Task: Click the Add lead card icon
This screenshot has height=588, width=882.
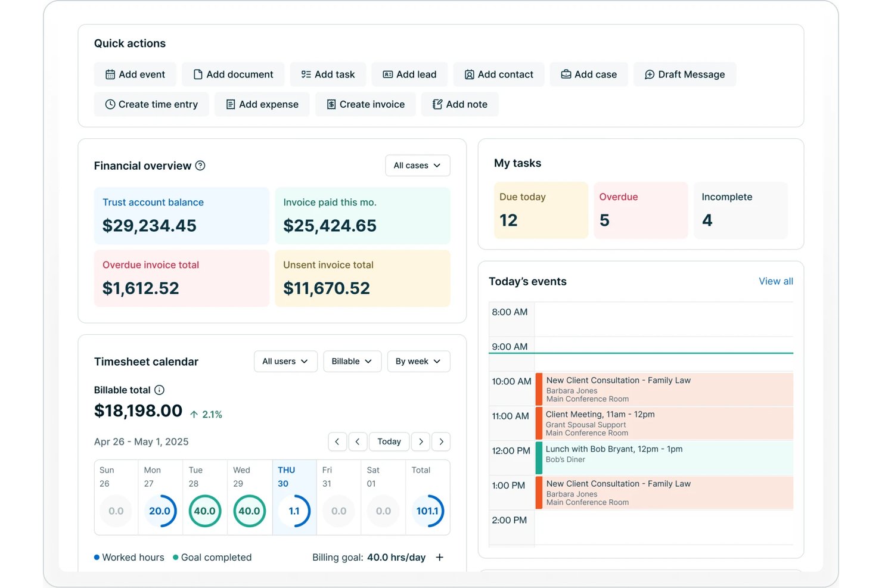Action: click(x=388, y=74)
